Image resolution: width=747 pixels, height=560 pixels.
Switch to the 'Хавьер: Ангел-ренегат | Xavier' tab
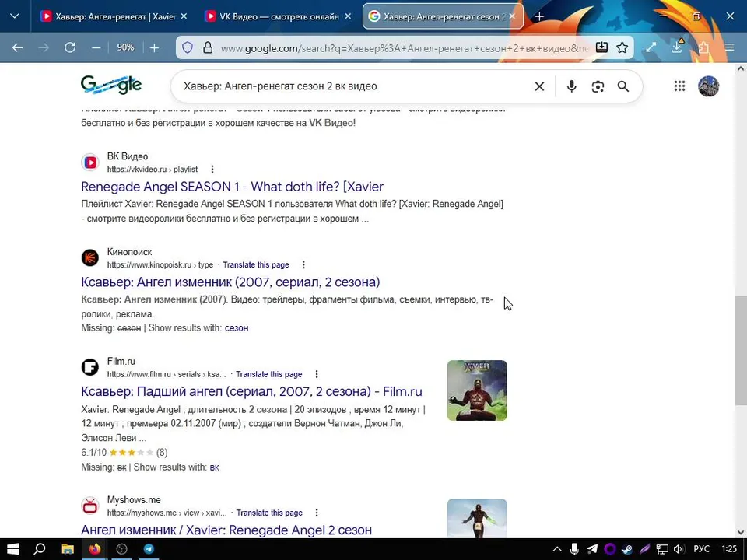click(x=115, y=16)
